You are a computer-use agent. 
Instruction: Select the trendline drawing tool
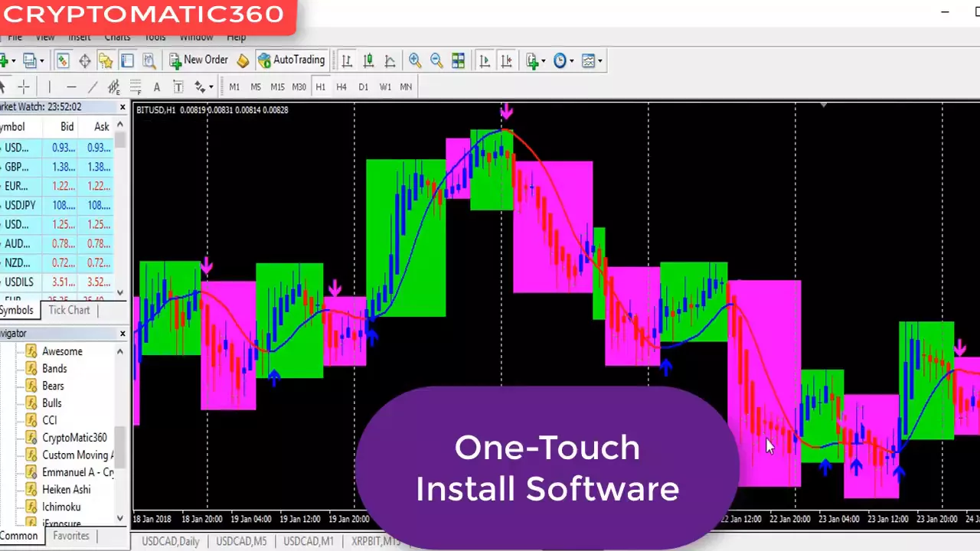click(x=93, y=86)
